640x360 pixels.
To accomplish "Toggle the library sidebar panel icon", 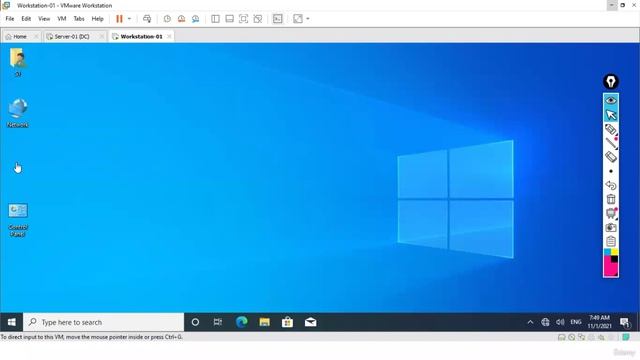I will (x=215, y=19).
